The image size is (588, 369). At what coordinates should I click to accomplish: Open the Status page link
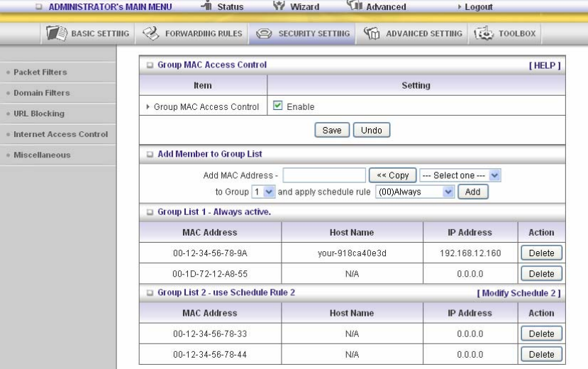point(231,7)
